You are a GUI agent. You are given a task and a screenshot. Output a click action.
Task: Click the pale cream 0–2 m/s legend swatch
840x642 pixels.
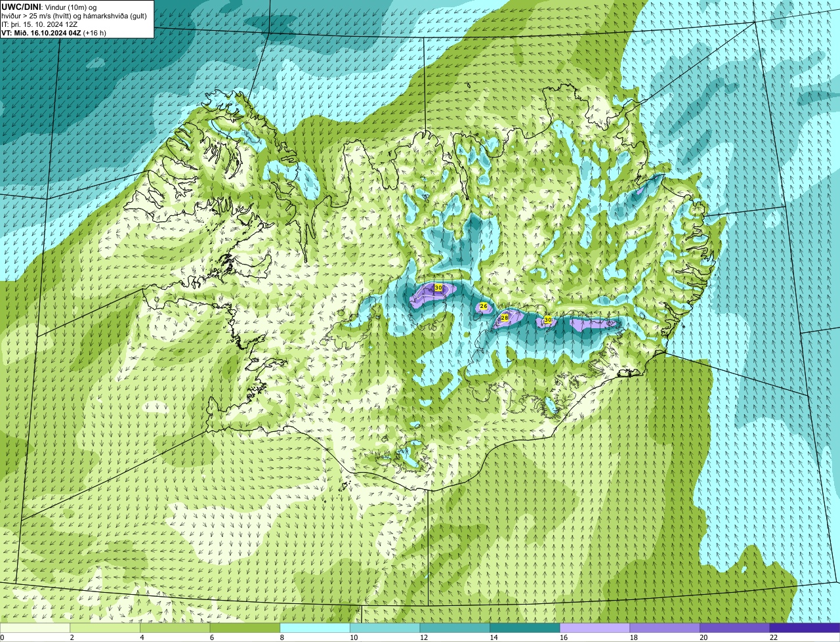(x=35, y=628)
